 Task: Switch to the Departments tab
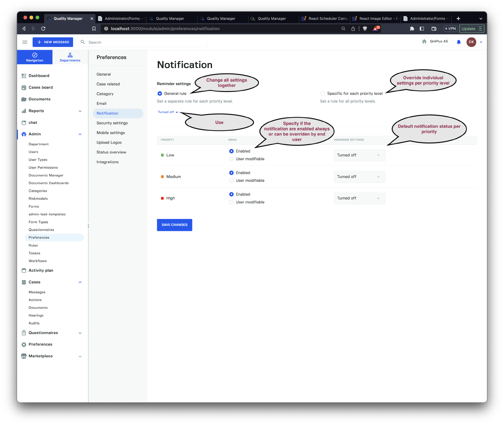[x=70, y=57]
